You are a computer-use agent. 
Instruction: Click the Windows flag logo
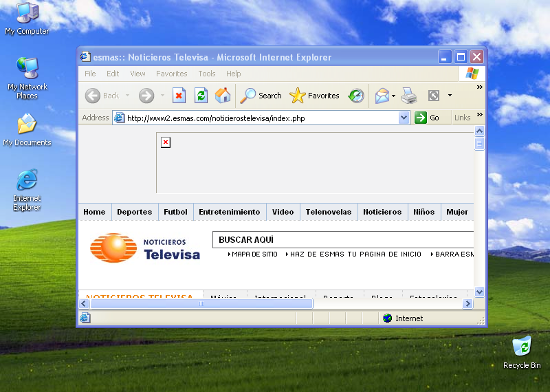click(x=472, y=74)
